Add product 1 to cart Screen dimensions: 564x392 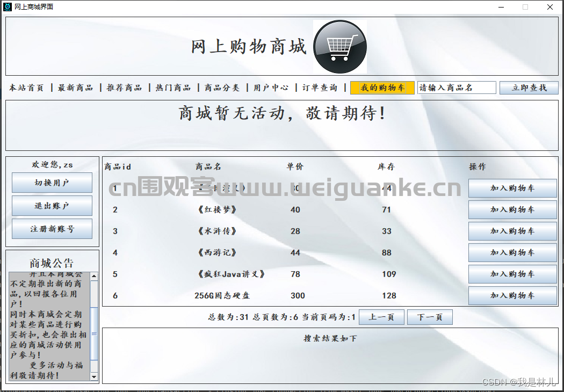coord(512,188)
